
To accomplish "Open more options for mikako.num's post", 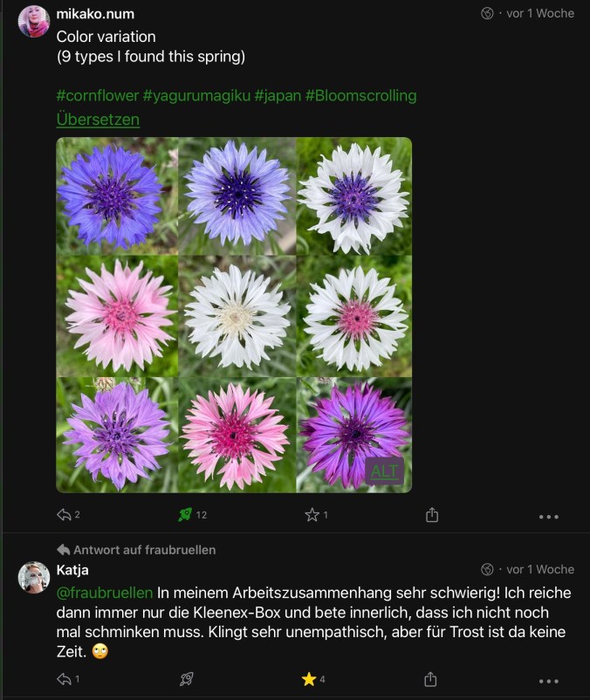I will click(x=548, y=517).
